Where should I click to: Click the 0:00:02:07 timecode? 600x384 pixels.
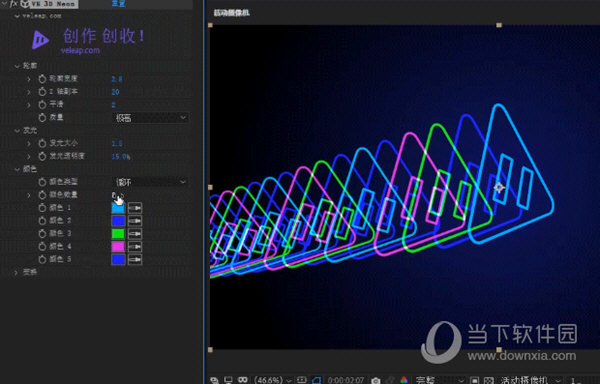pyautogui.click(x=346, y=380)
